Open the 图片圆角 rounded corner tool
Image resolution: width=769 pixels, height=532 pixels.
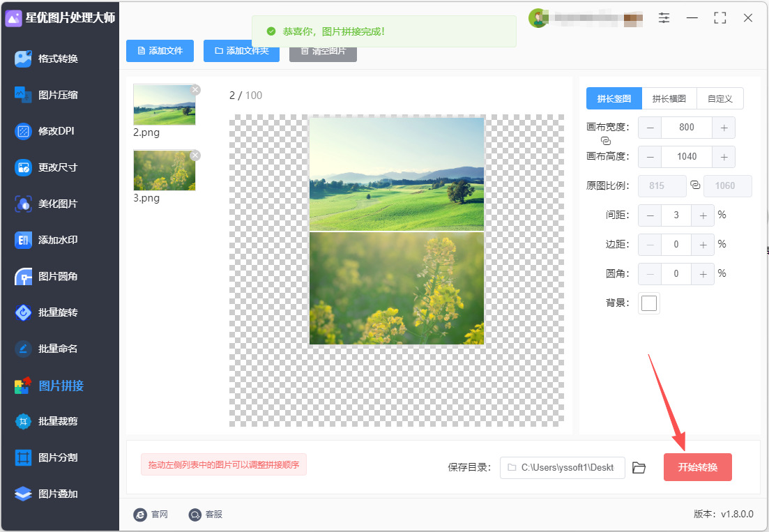click(x=47, y=276)
